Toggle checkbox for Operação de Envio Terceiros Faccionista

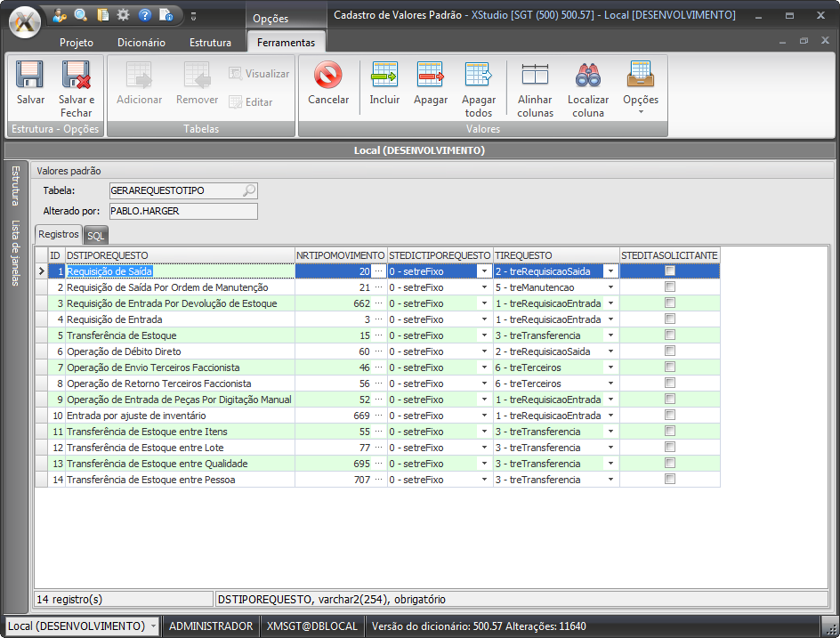[670, 367]
